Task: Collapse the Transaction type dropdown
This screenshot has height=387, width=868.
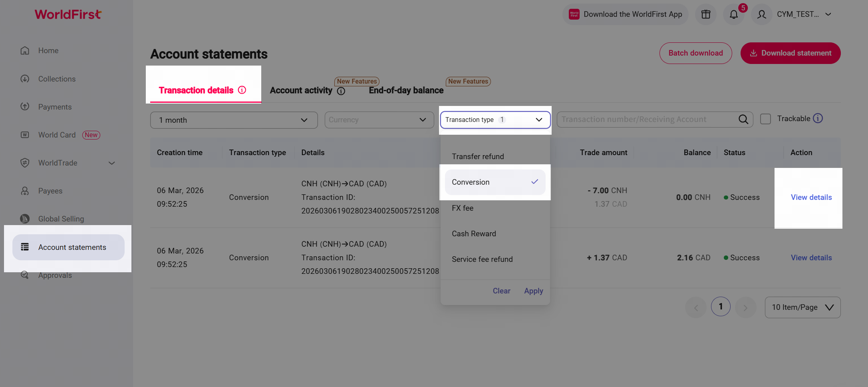Action: click(x=495, y=120)
